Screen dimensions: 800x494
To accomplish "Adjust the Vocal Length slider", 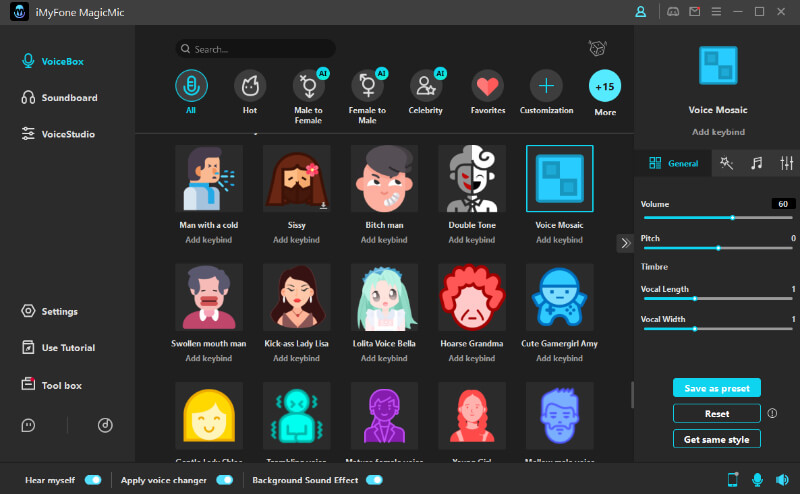I will pyautogui.click(x=718, y=299).
